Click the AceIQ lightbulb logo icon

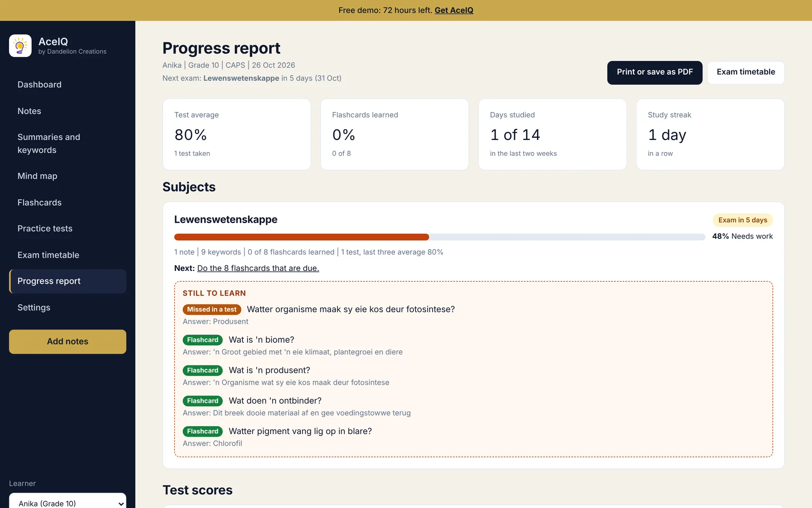pos(20,46)
